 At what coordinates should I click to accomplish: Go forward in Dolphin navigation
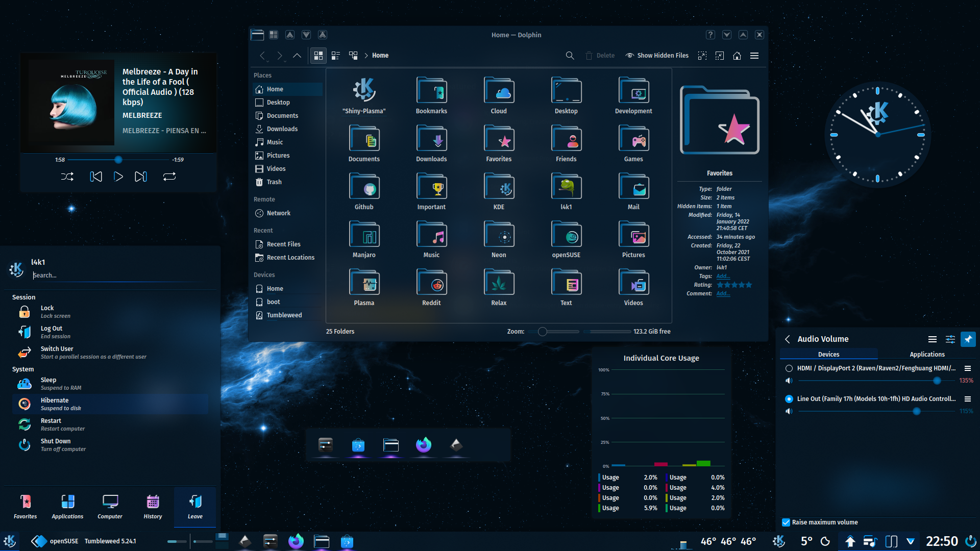click(280, 56)
